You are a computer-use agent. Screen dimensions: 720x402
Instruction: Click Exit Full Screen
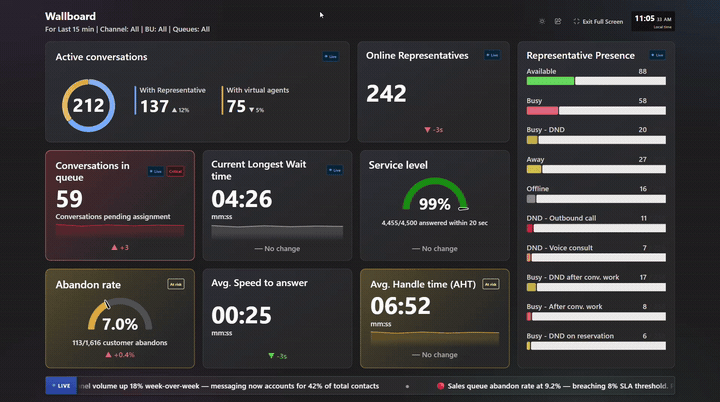pyautogui.click(x=598, y=21)
